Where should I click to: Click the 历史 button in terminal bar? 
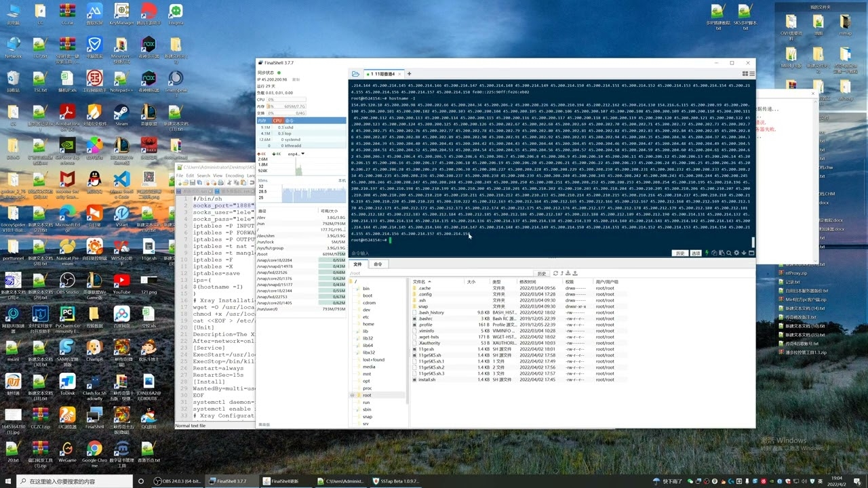[679, 253]
